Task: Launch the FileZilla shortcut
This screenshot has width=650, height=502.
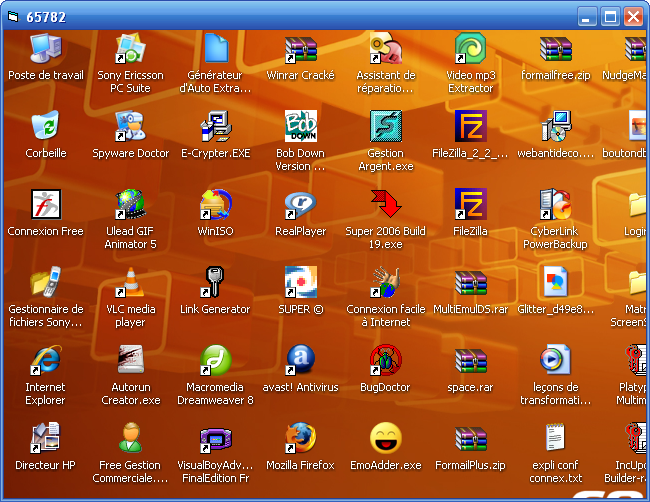Action: click(471, 204)
